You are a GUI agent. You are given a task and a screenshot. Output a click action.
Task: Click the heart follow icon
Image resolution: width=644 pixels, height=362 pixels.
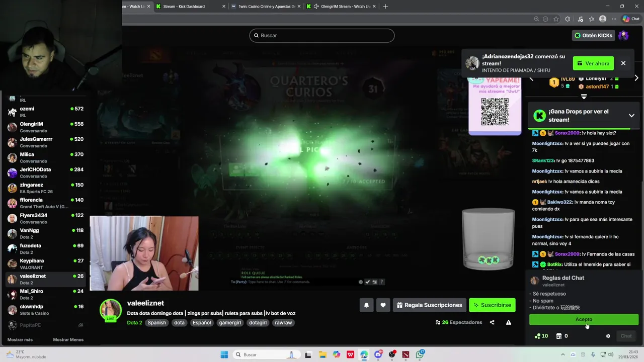[x=383, y=305]
